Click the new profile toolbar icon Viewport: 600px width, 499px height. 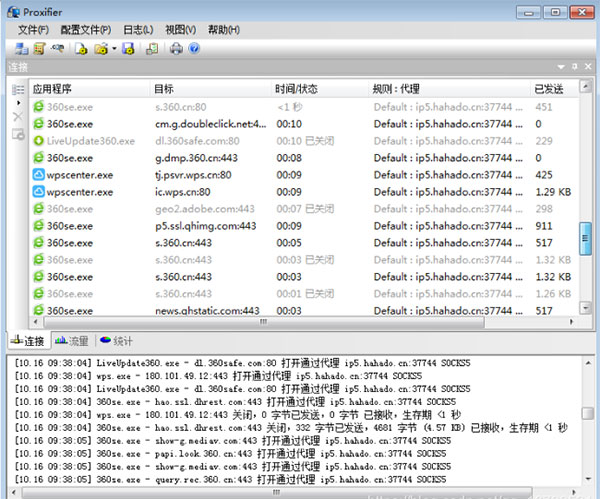point(81,49)
